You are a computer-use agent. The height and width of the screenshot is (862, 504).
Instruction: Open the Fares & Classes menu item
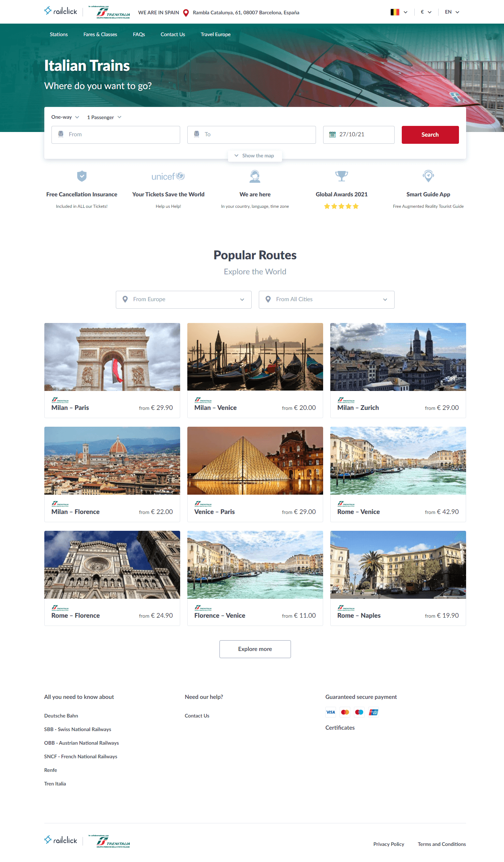[100, 34]
